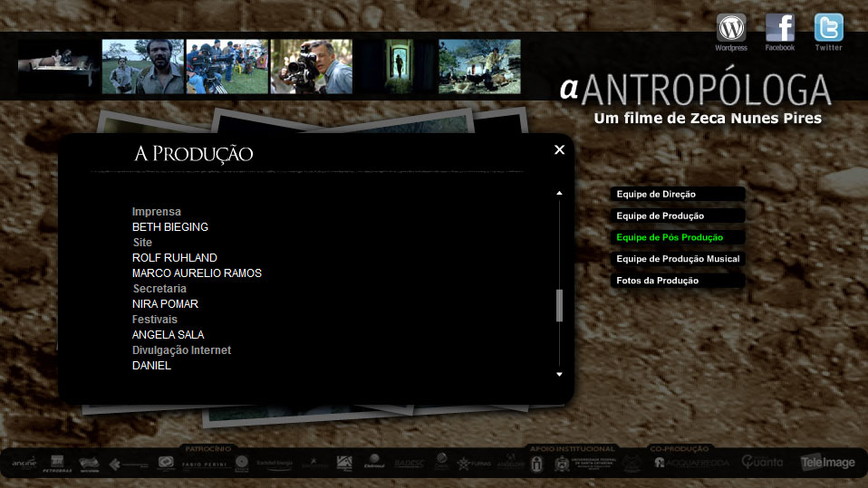This screenshot has width=868, height=488.
Task: Click the 'Site' credit heading
Action: [x=142, y=243]
